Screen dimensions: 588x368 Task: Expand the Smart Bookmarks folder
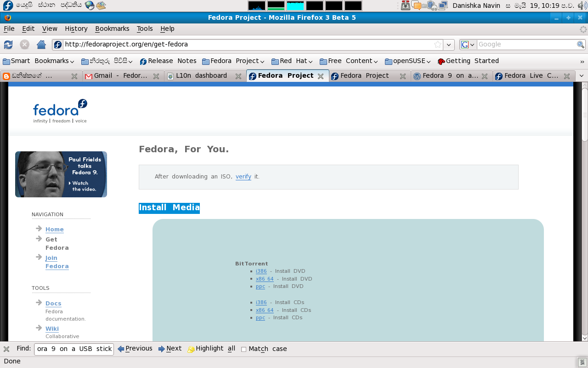click(39, 61)
